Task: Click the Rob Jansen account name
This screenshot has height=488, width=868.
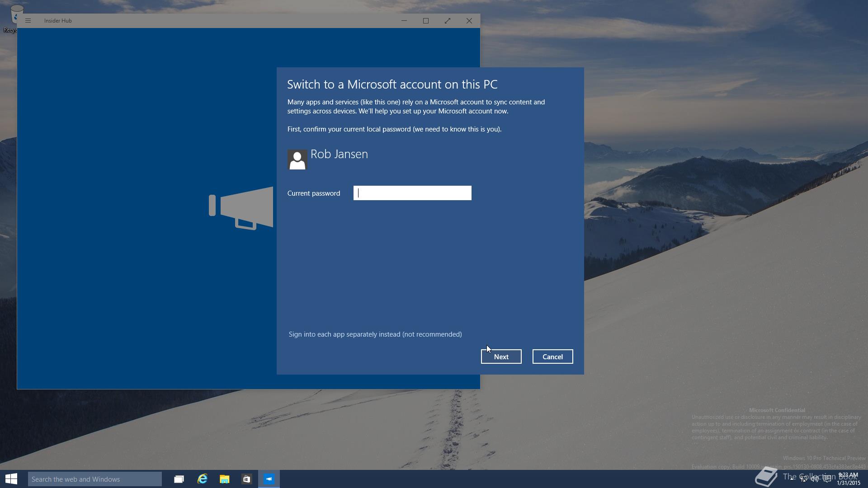Action: [x=339, y=154]
